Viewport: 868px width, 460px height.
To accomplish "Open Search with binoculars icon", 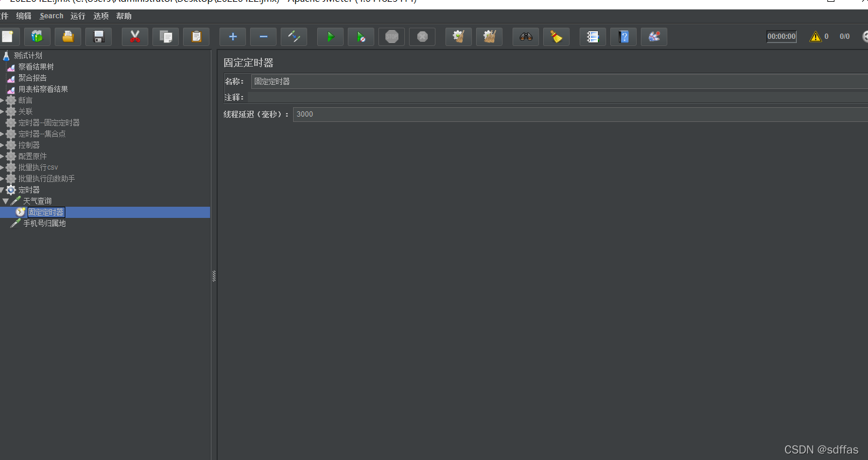I will pos(526,37).
